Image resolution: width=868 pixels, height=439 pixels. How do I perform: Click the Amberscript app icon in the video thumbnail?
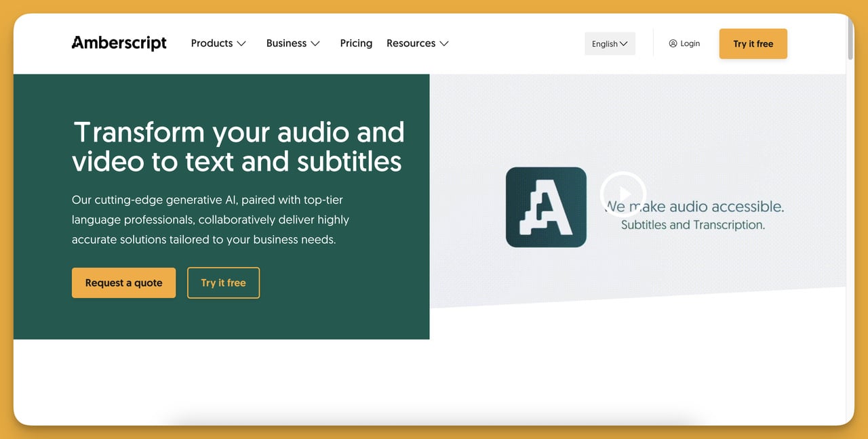click(545, 207)
